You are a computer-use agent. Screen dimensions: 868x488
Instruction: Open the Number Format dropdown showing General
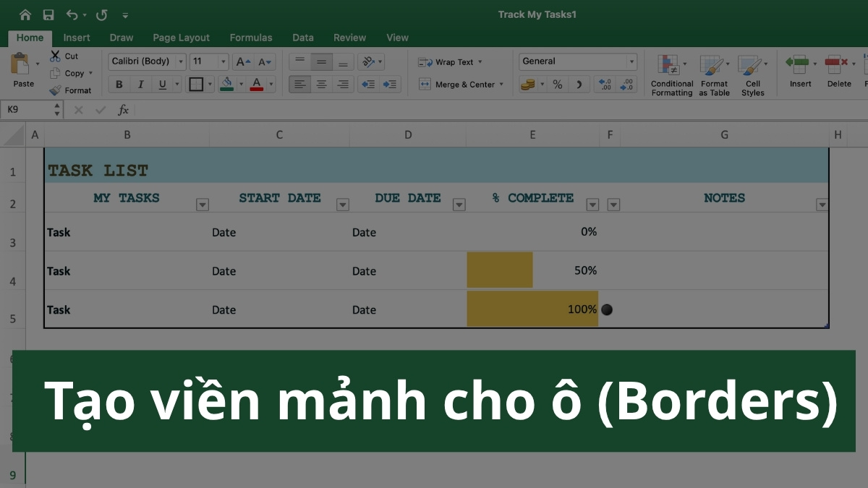tap(576, 61)
